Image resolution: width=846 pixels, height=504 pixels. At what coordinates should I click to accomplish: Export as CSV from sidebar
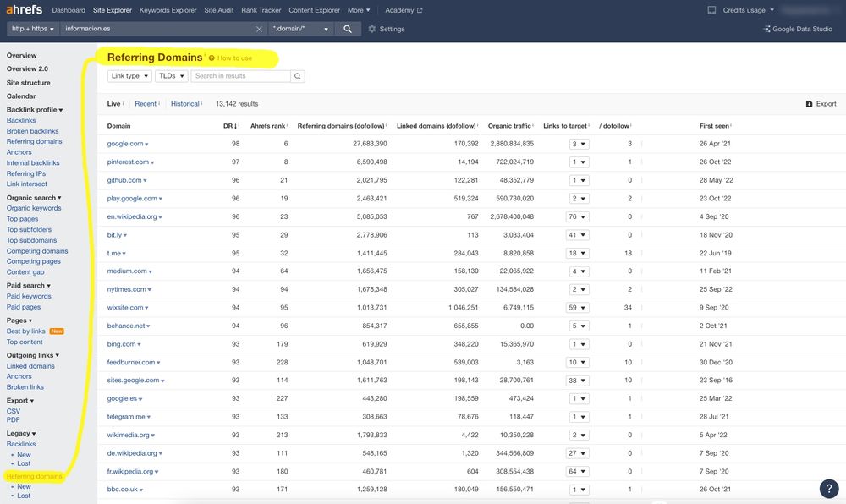[14, 411]
